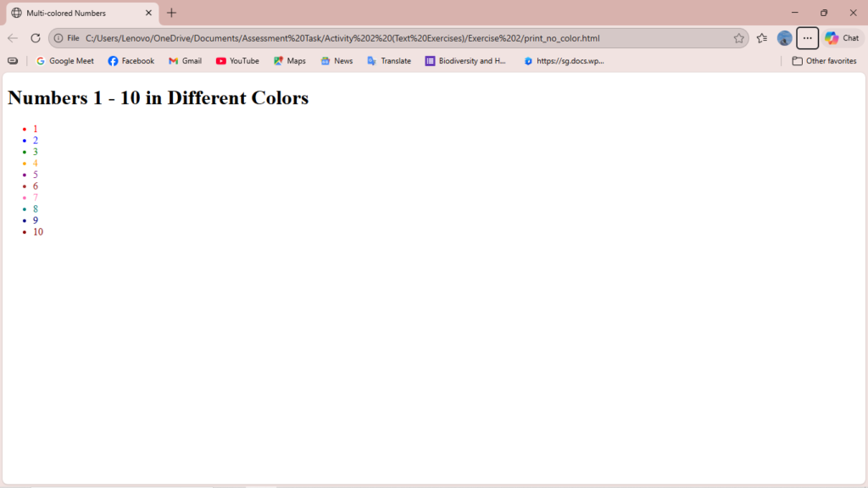Open a new tab with plus button
The height and width of the screenshot is (488, 868).
tap(172, 13)
